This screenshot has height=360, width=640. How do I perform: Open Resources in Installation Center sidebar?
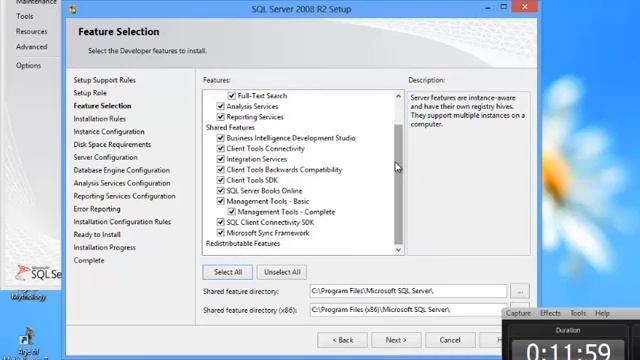[31, 31]
